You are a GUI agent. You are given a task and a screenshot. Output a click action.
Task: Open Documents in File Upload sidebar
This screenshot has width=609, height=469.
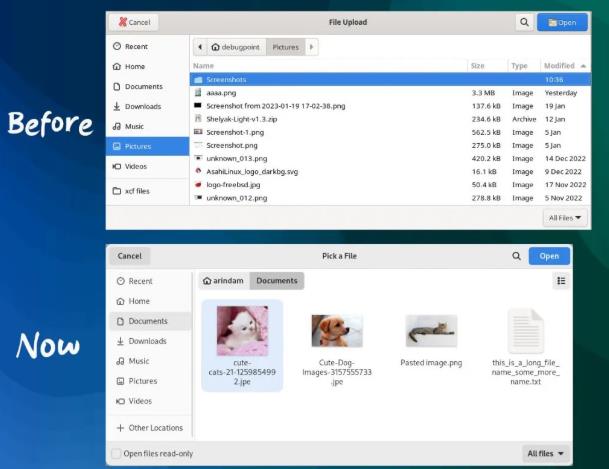point(147,87)
